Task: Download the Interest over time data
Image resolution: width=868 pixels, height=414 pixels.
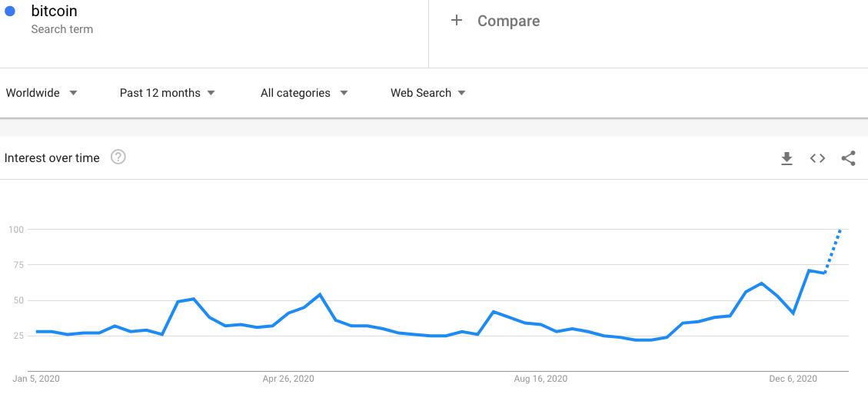Action: (x=787, y=158)
